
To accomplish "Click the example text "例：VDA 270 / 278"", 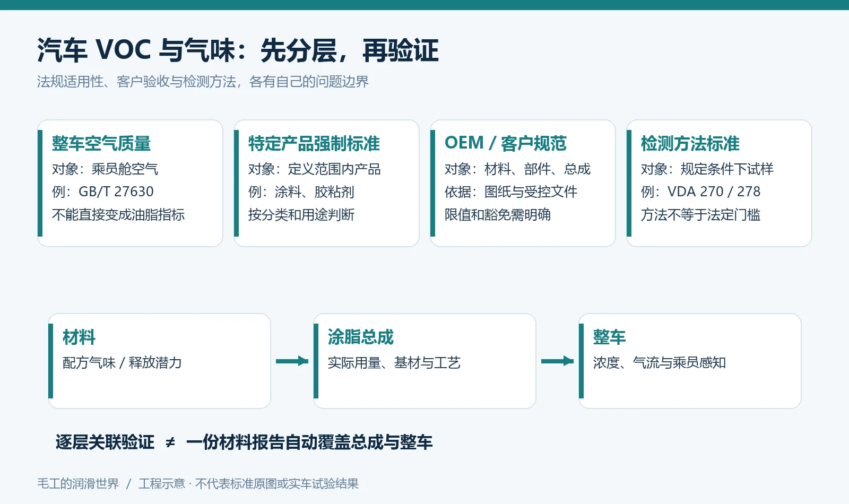I will tap(701, 192).
